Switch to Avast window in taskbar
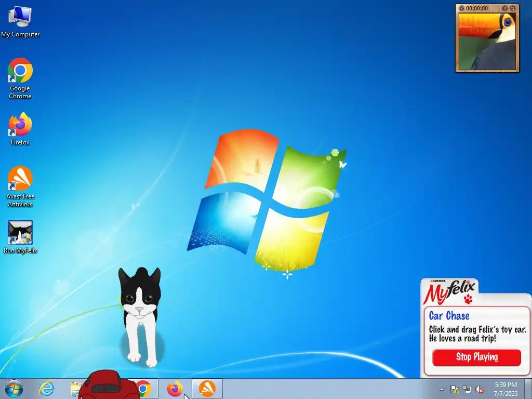The image size is (532, 399). (x=207, y=389)
